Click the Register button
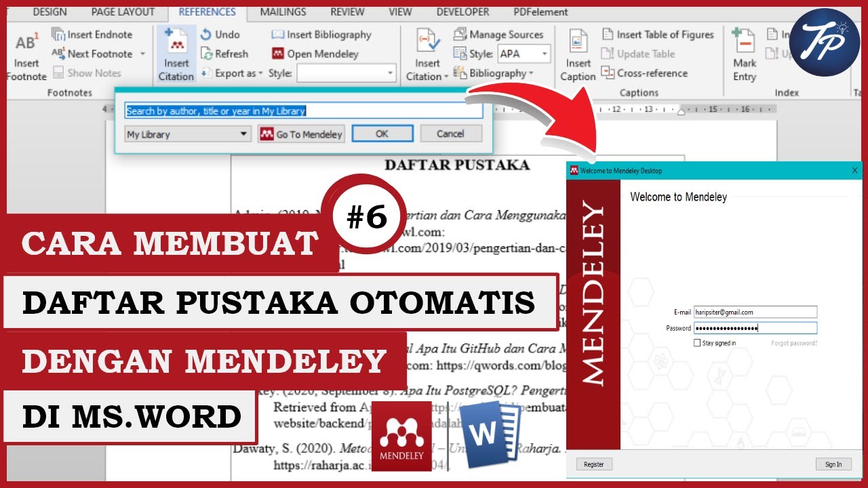This screenshot has width=868, height=488. click(594, 464)
